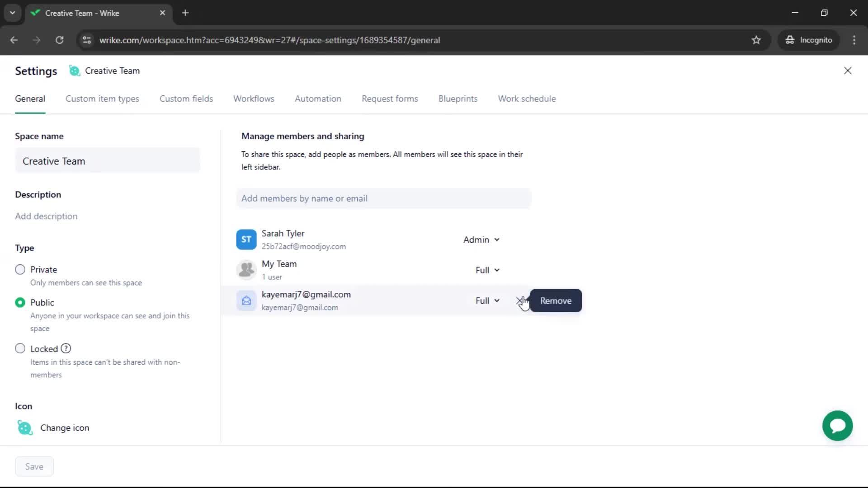
Task: Click the My Team group avatar
Action: 246,270
